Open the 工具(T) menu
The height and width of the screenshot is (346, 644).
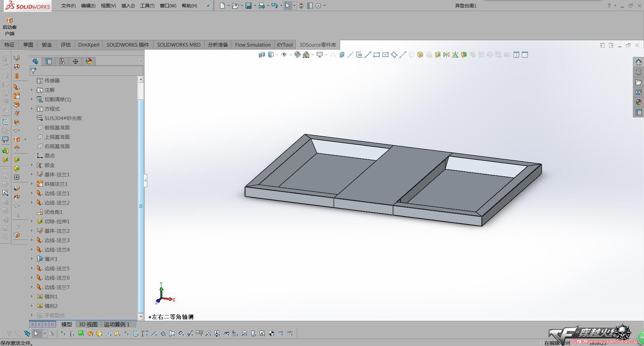147,6
